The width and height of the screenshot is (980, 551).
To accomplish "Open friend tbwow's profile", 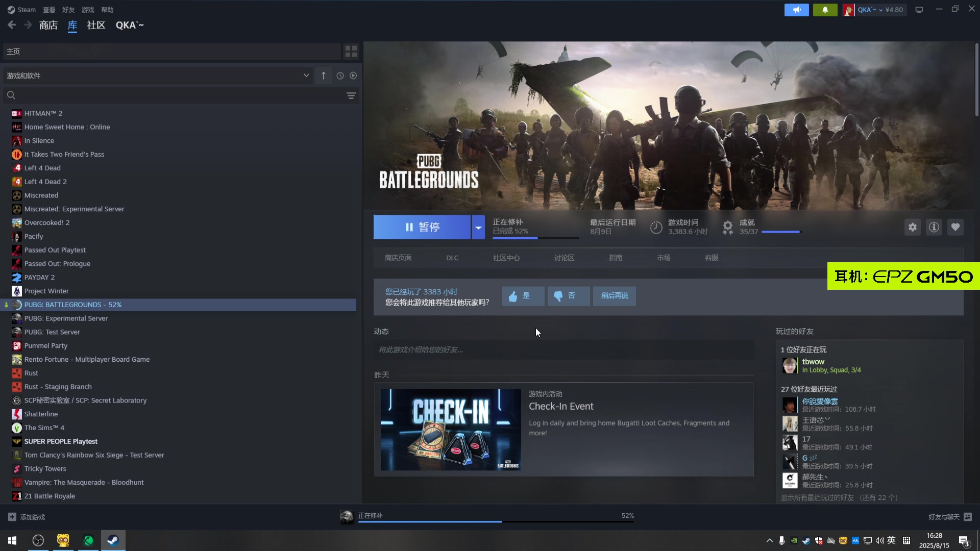I will 813,361.
